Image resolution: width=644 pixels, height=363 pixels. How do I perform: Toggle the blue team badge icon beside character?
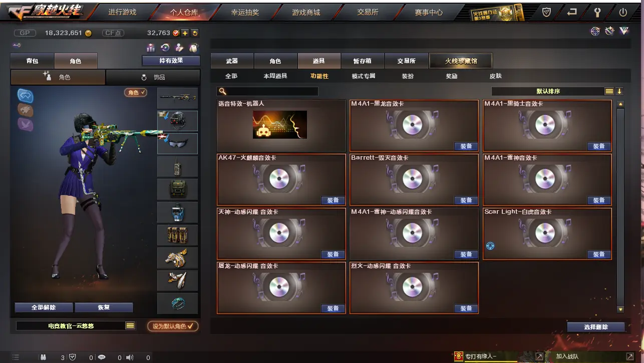click(x=25, y=95)
